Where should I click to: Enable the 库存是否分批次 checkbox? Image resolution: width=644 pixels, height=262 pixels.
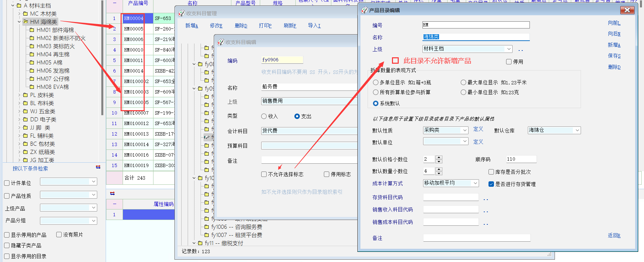point(491,172)
